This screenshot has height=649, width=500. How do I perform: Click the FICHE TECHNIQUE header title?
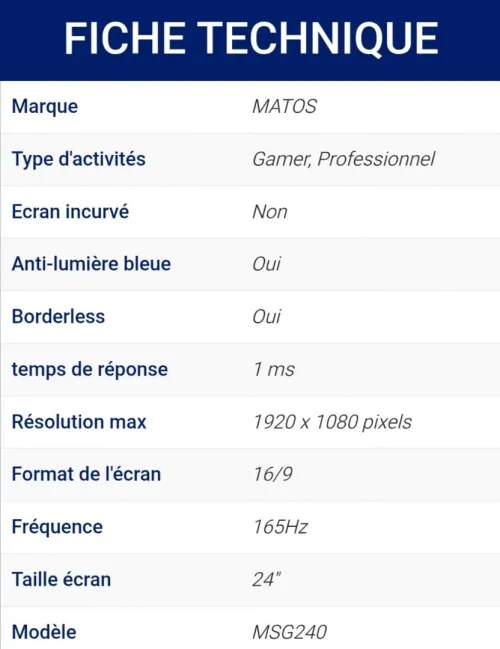pyautogui.click(x=251, y=39)
